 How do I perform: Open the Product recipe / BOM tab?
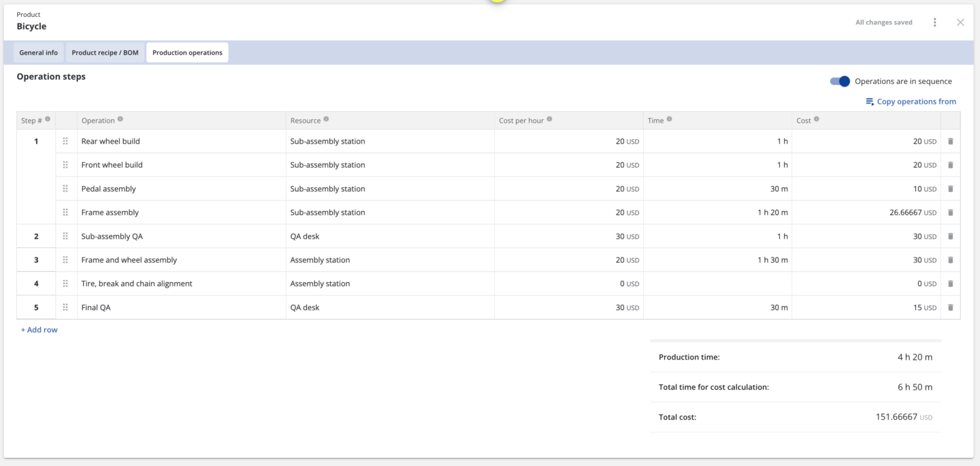tap(105, 52)
